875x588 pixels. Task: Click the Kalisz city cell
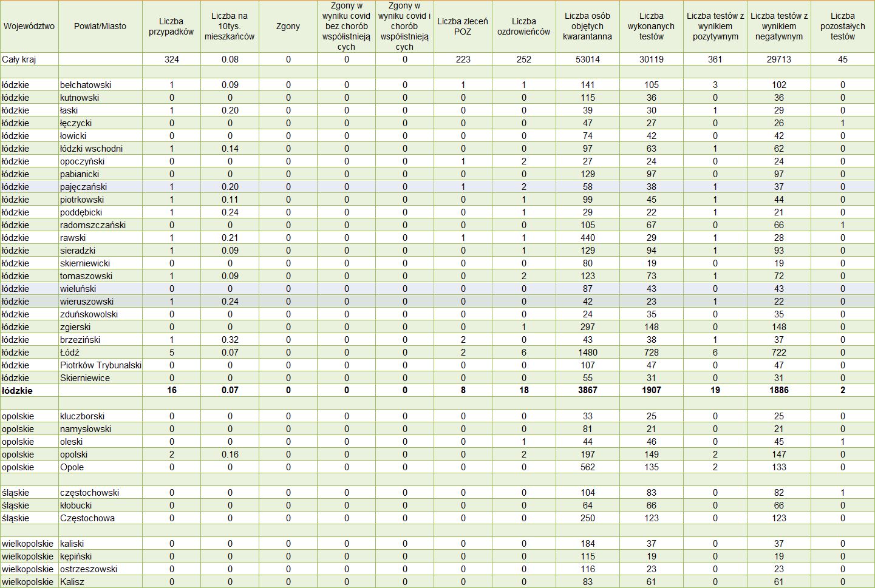tap(100, 582)
